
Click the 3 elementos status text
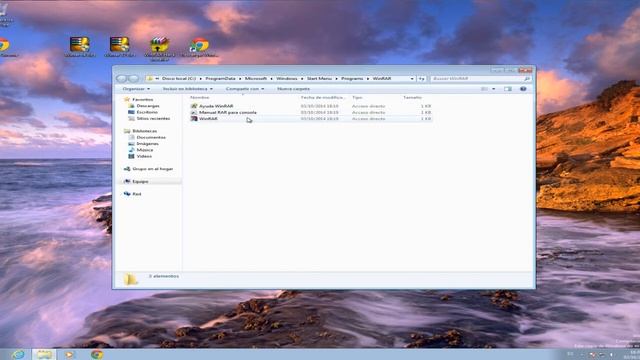(x=164, y=276)
